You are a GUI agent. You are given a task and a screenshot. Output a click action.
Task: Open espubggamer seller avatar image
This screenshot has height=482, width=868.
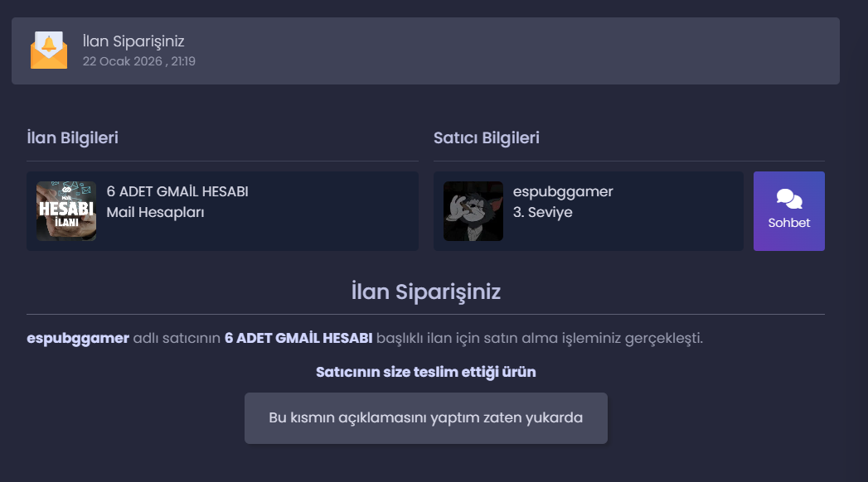point(473,211)
